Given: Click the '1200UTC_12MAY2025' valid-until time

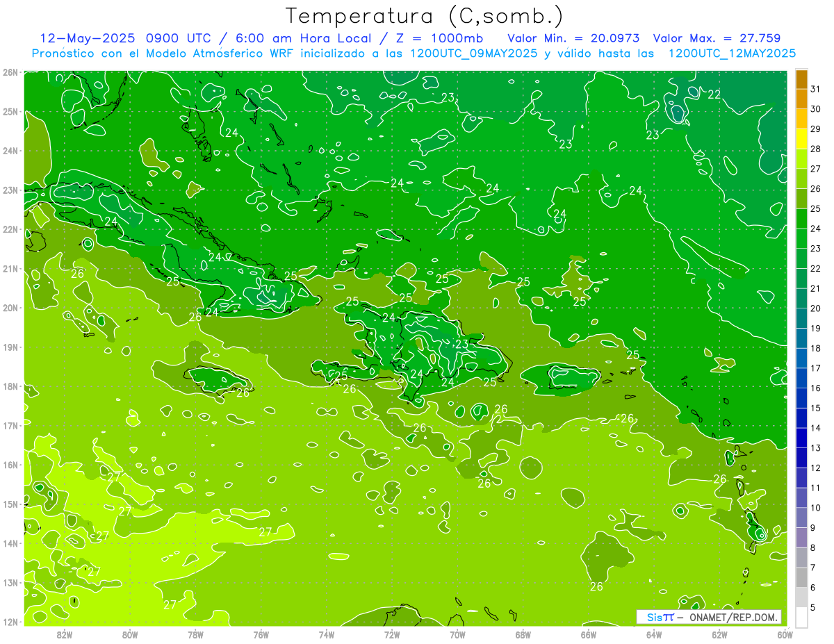Looking at the screenshot, I should tap(732, 53).
